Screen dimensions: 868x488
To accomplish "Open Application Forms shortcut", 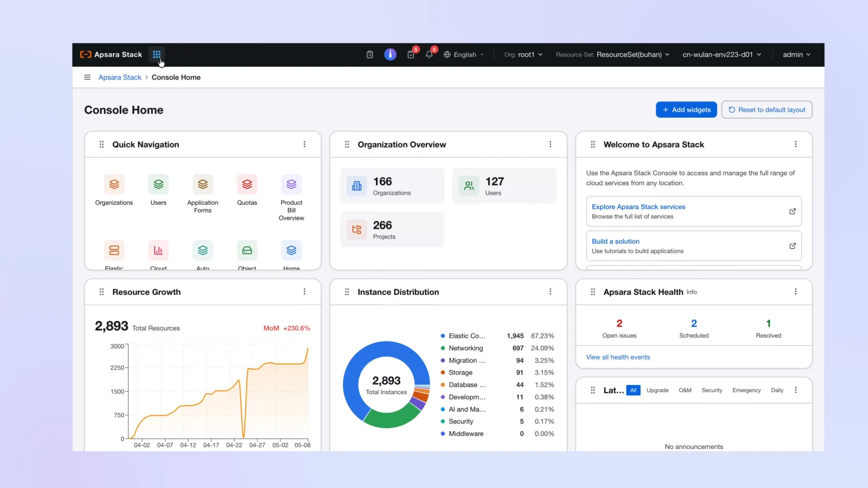I will tap(203, 194).
